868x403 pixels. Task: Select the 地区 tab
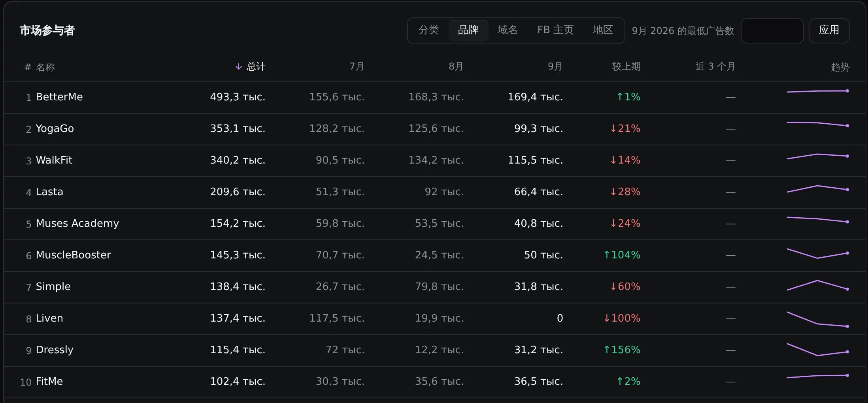click(603, 30)
